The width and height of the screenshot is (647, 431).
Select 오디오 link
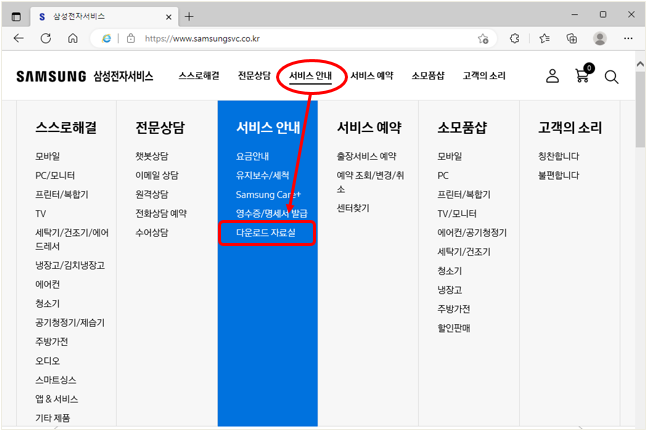(47, 361)
